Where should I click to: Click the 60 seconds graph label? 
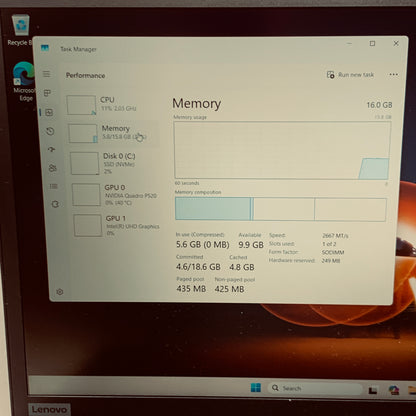187,183
